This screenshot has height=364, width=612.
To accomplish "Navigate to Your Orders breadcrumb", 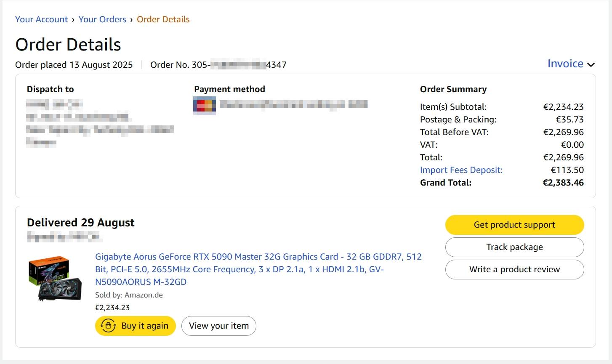I will pos(102,19).
